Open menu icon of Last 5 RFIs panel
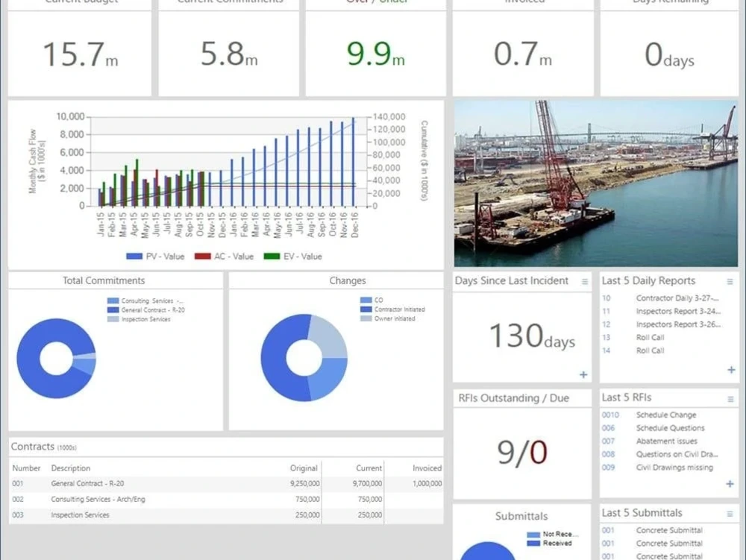 730,400
